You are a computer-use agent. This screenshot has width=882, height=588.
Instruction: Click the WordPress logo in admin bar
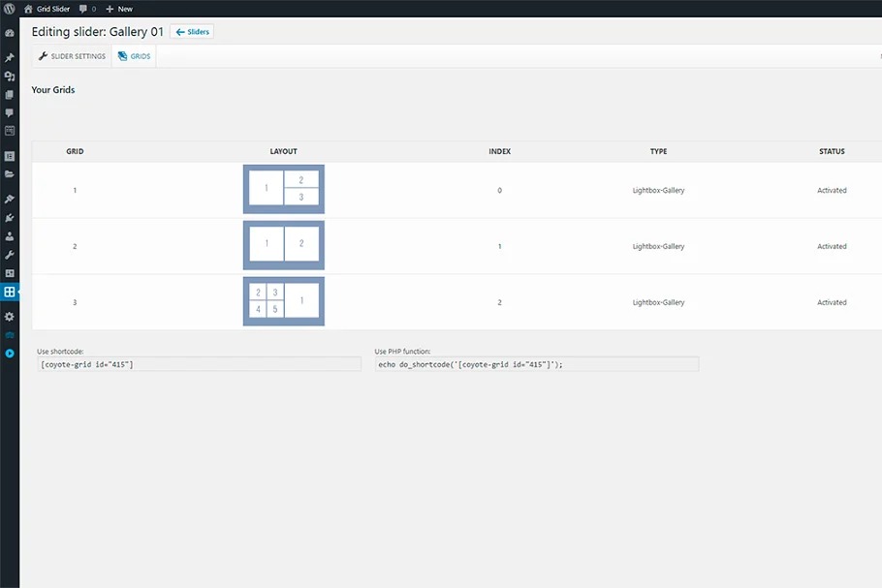(9, 9)
